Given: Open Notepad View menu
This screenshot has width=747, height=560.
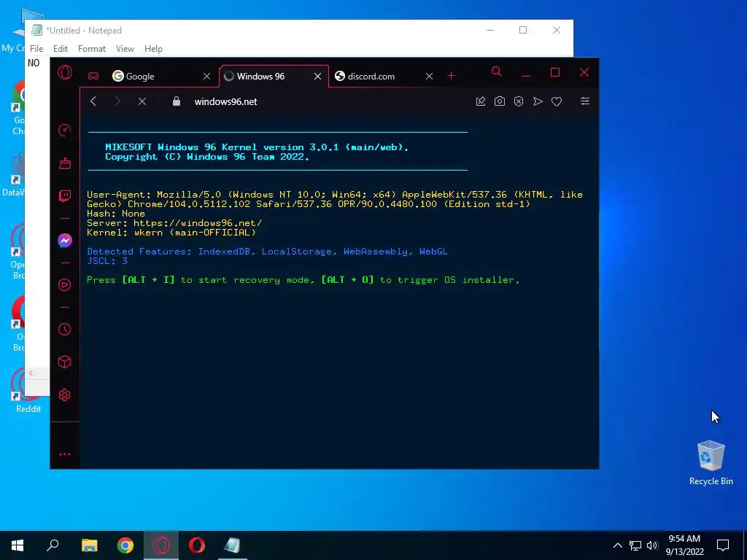Looking at the screenshot, I should tap(125, 49).
